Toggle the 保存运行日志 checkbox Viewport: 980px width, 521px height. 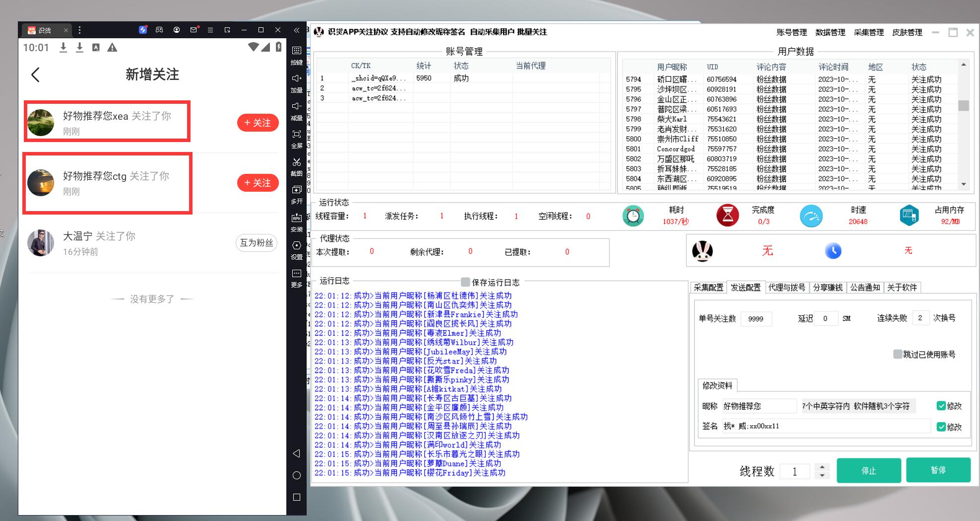(465, 282)
